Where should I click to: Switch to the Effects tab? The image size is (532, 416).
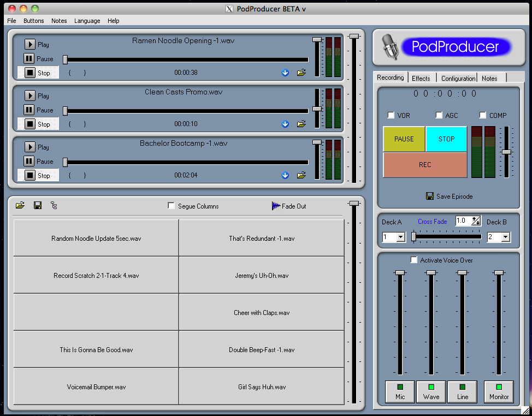click(x=421, y=78)
